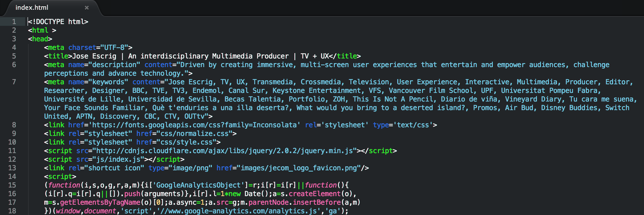Click the "push" method on line 16
This screenshot has width=644, height=215.
tap(132, 193)
